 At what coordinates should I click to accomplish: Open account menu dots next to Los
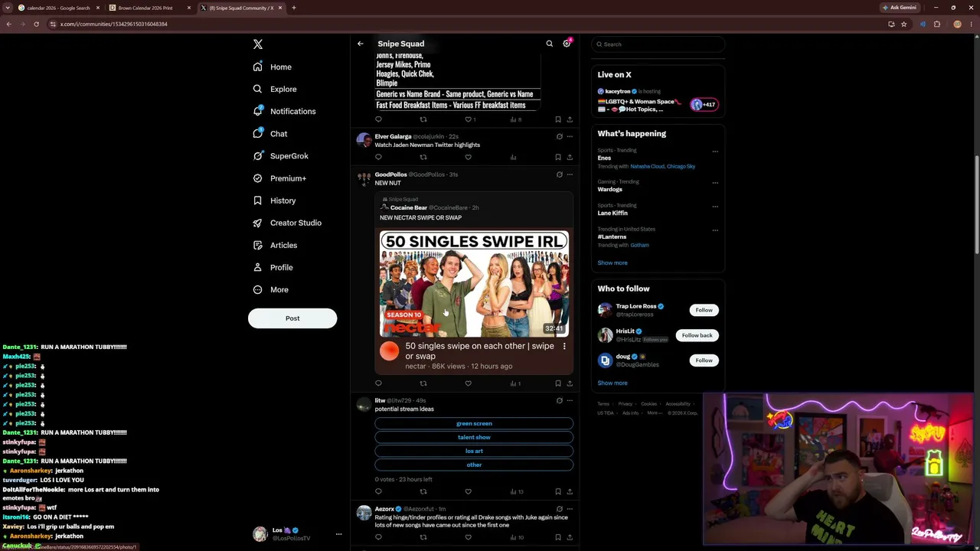pyautogui.click(x=338, y=534)
